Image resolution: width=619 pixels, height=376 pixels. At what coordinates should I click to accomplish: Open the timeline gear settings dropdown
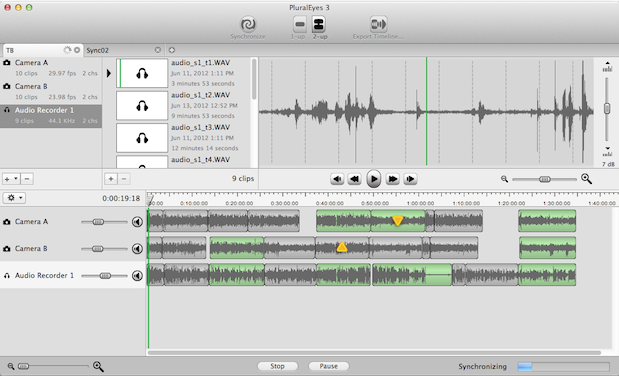[x=15, y=197]
